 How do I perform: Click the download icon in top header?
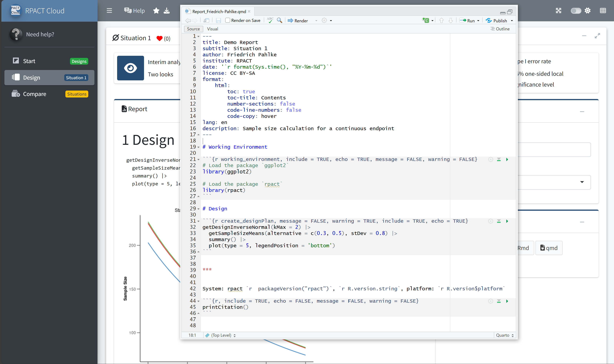pos(167,11)
